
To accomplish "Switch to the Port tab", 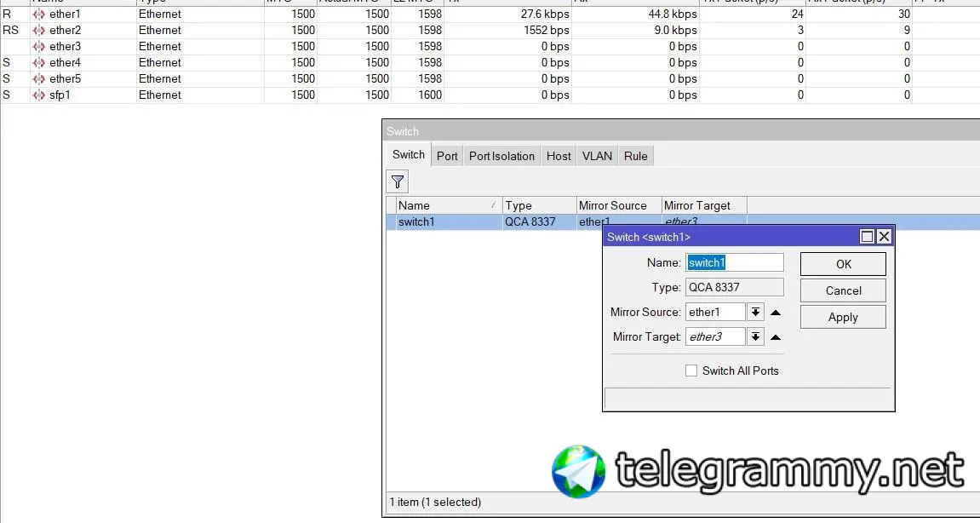I will tap(448, 156).
